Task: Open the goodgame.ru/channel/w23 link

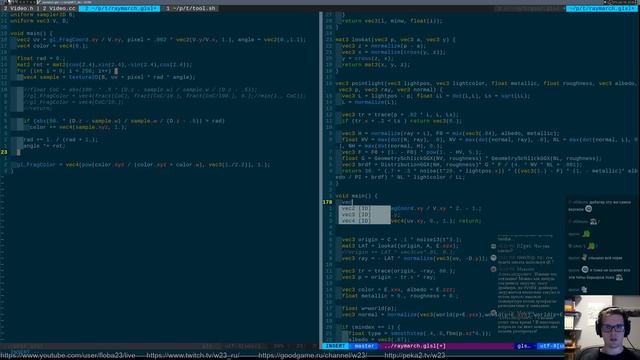Action: [313, 356]
